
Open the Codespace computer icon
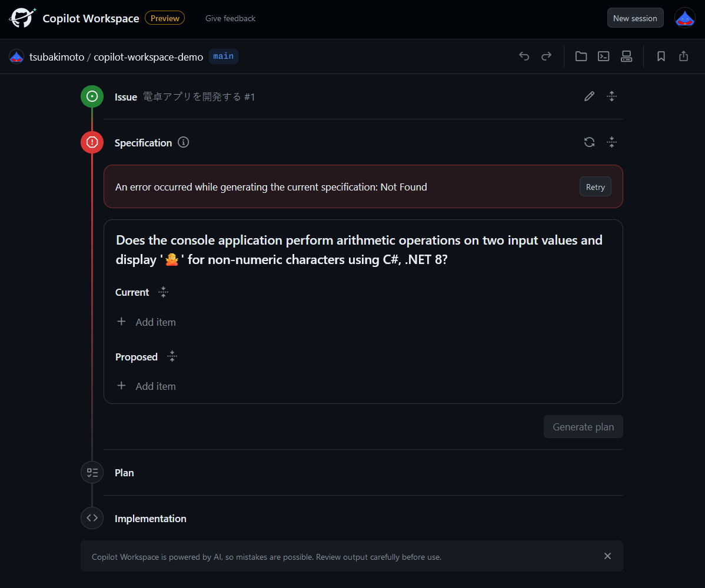click(x=626, y=56)
